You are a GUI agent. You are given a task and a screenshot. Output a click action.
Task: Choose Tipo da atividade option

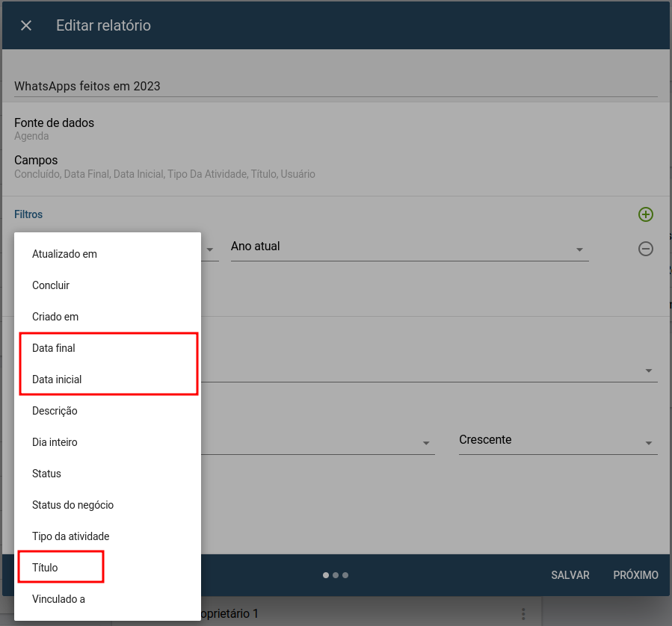[108, 536]
